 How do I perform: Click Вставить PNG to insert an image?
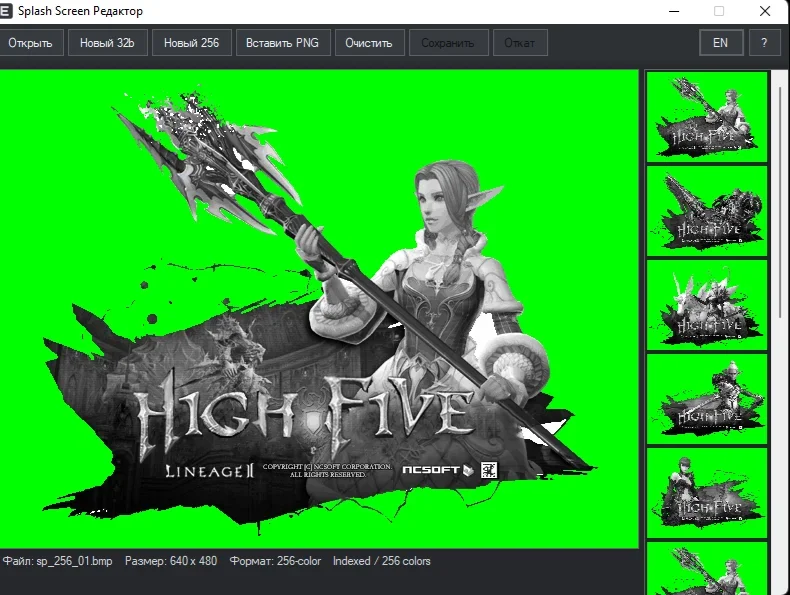pyautogui.click(x=283, y=43)
